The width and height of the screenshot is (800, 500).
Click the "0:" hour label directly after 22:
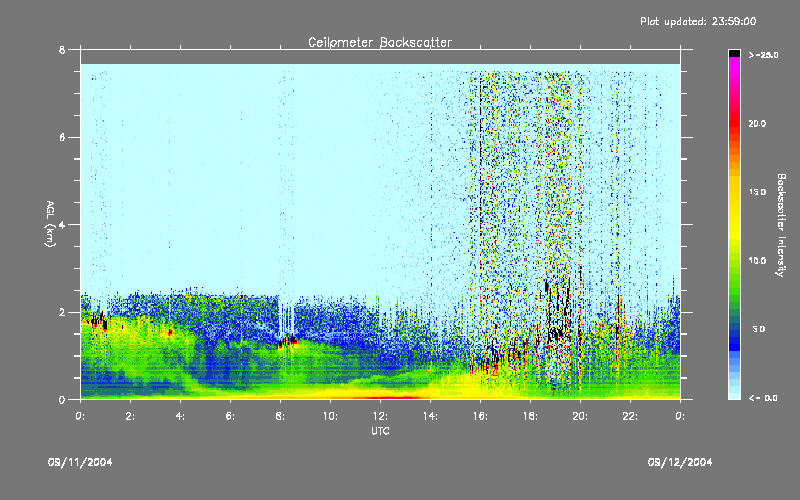(x=680, y=416)
